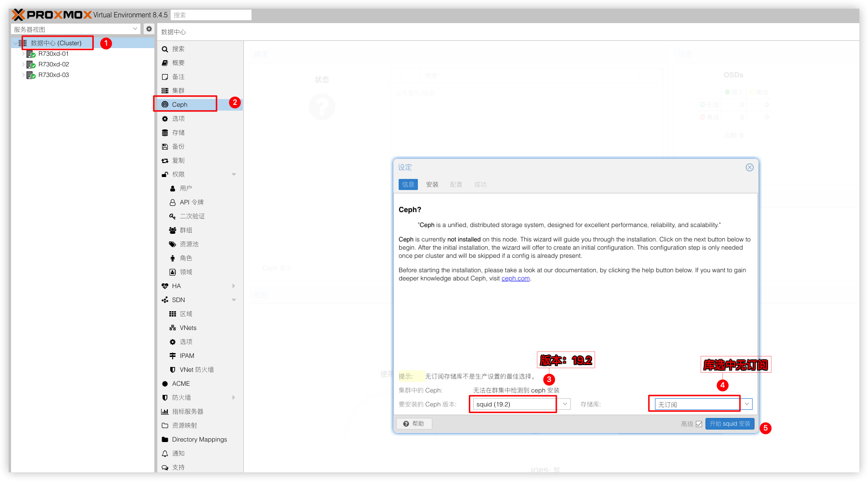The width and height of the screenshot is (868, 481).
Task: Expand the R730xd-01 node
Action: click(23, 54)
